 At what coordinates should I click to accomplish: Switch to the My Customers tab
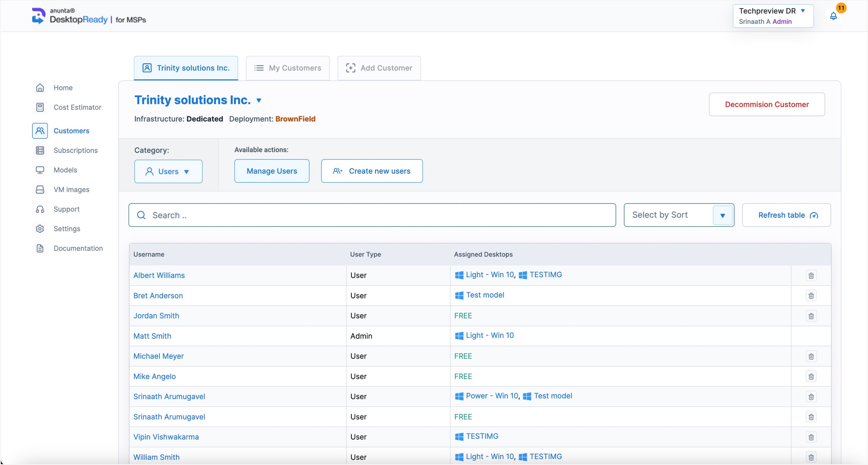(287, 68)
